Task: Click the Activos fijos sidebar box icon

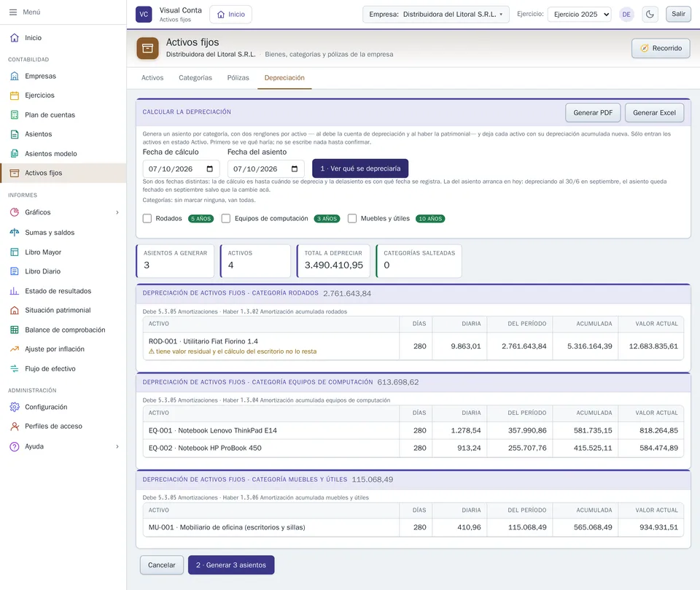Action: point(15,173)
